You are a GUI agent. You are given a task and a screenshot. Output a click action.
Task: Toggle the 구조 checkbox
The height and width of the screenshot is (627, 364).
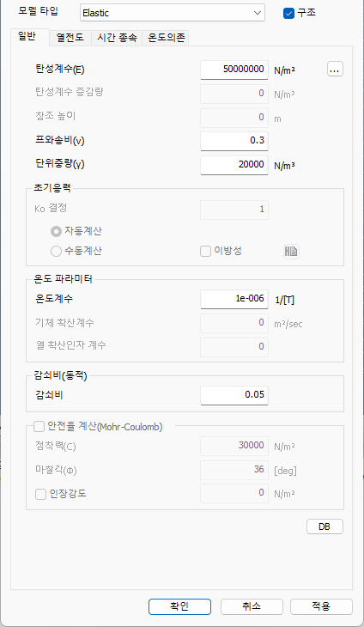coord(288,13)
